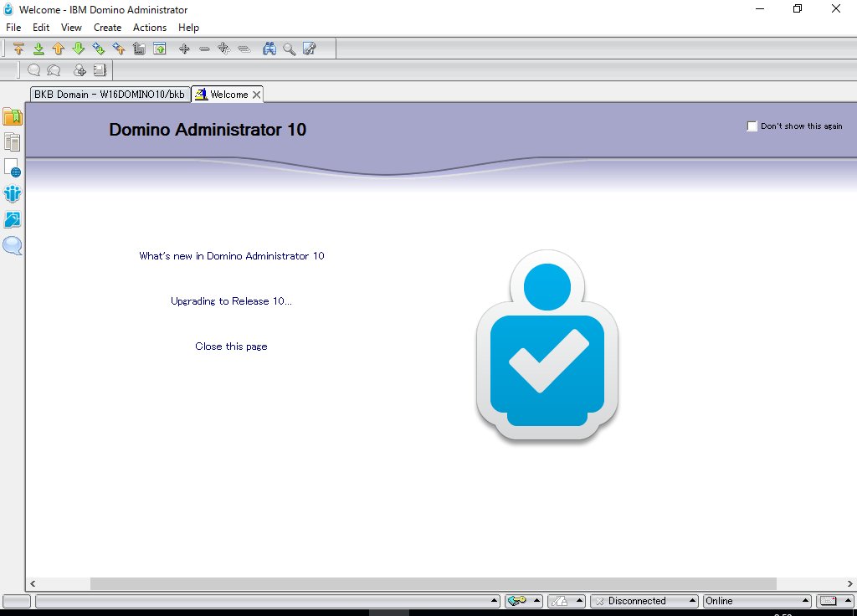Click the pen-lock status bar icon

click(559, 601)
